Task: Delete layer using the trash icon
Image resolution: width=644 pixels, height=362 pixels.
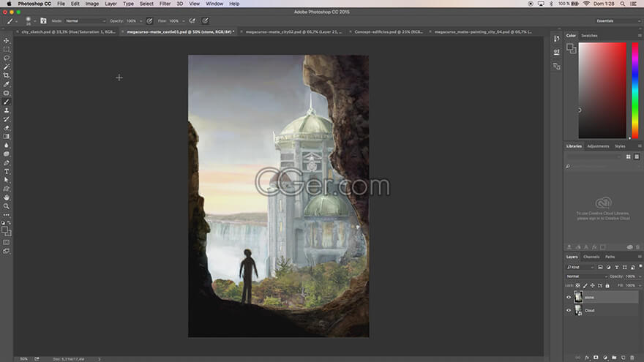Action: point(632,358)
